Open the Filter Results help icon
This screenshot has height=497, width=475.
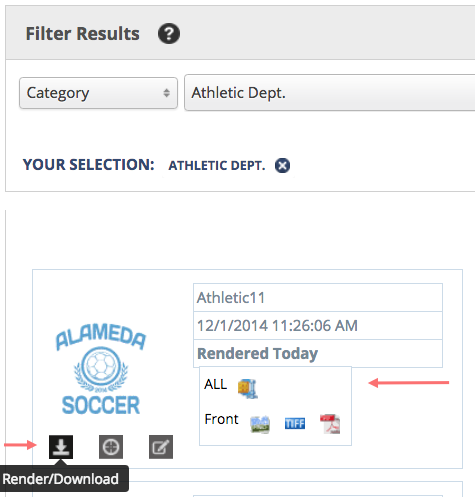pyautogui.click(x=169, y=34)
